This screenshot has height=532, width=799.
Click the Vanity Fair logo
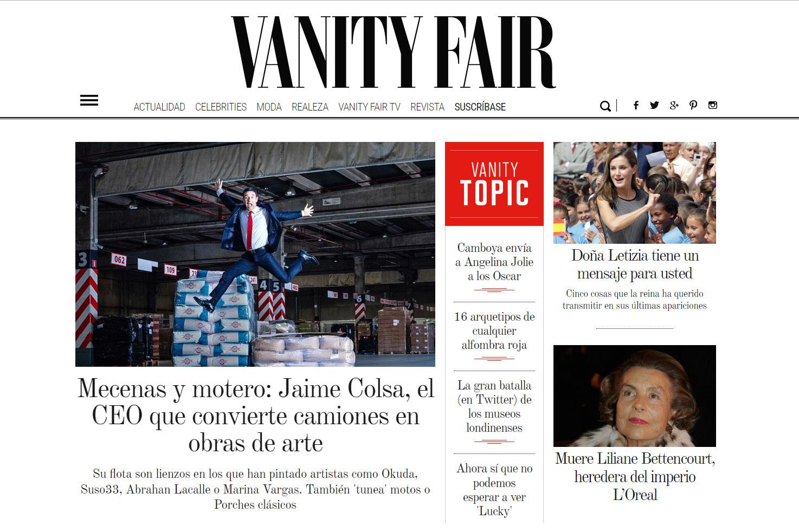point(394,52)
